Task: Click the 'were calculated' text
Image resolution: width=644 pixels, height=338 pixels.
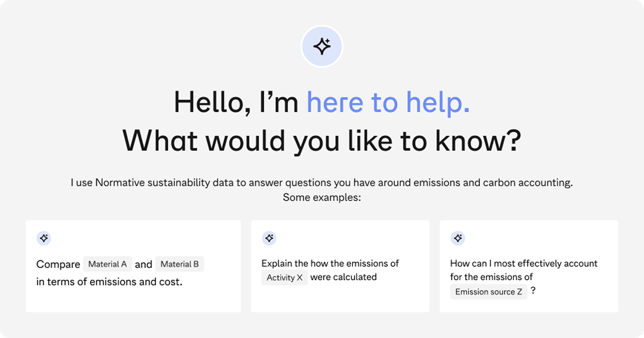Action: (x=343, y=277)
